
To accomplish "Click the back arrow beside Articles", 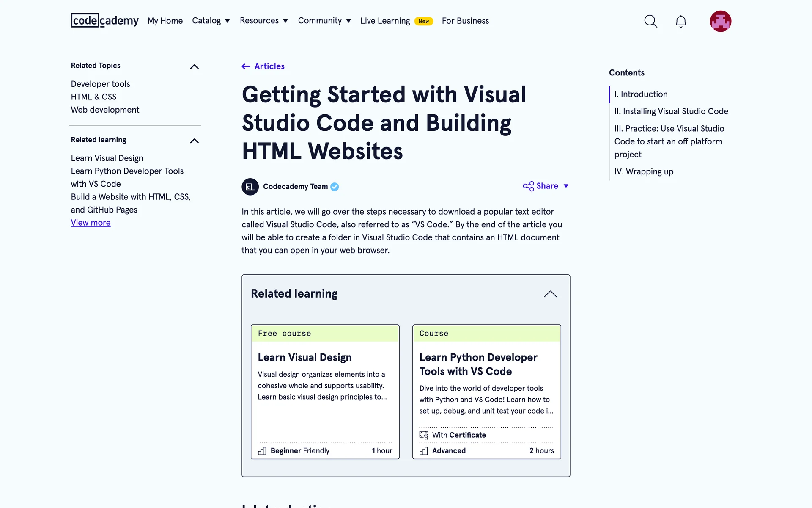I will [x=246, y=66].
